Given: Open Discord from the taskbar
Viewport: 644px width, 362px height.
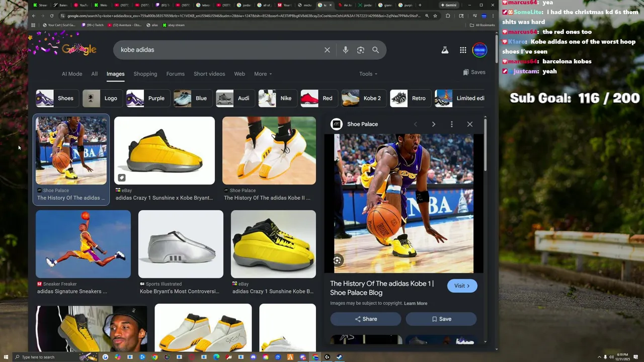Looking at the screenshot, I should [253, 357].
